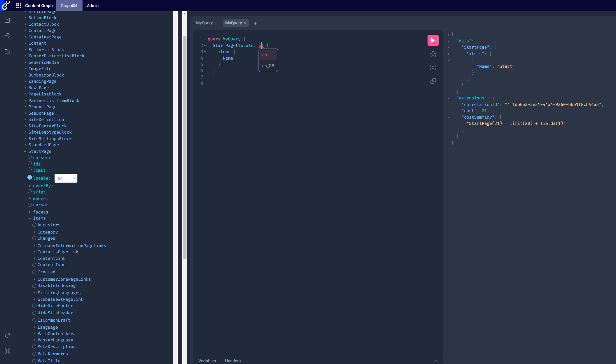Enable the limit argument checkbox

pos(30,170)
